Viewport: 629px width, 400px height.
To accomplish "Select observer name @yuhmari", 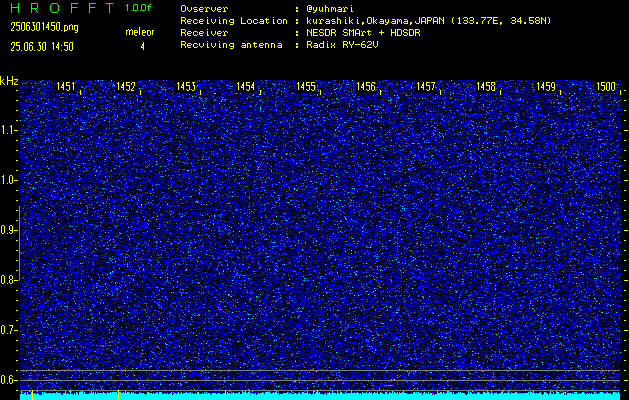I will (330, 9).
